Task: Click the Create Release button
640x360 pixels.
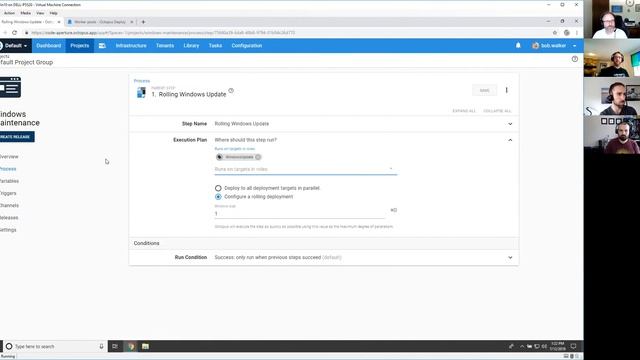Action: point(16,137)
